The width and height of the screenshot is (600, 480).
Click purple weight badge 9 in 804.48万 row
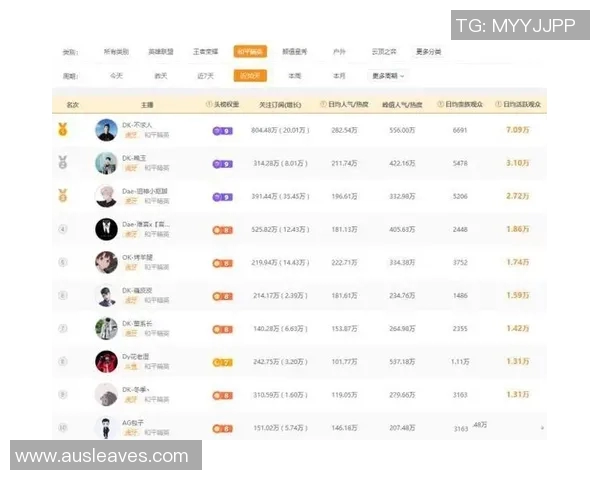click(222, 131)
